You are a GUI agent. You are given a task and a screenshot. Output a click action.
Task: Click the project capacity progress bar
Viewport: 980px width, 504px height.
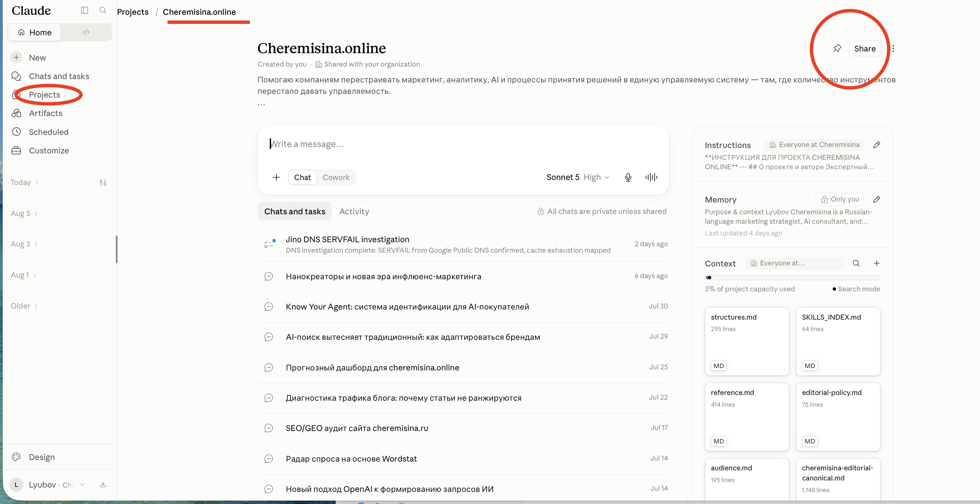point(792,278)
